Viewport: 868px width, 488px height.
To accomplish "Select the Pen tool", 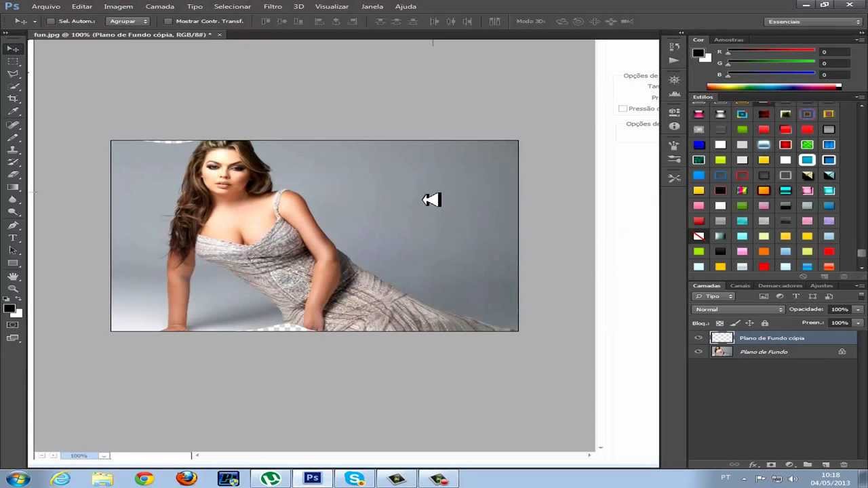I will [x=13, y=225].
